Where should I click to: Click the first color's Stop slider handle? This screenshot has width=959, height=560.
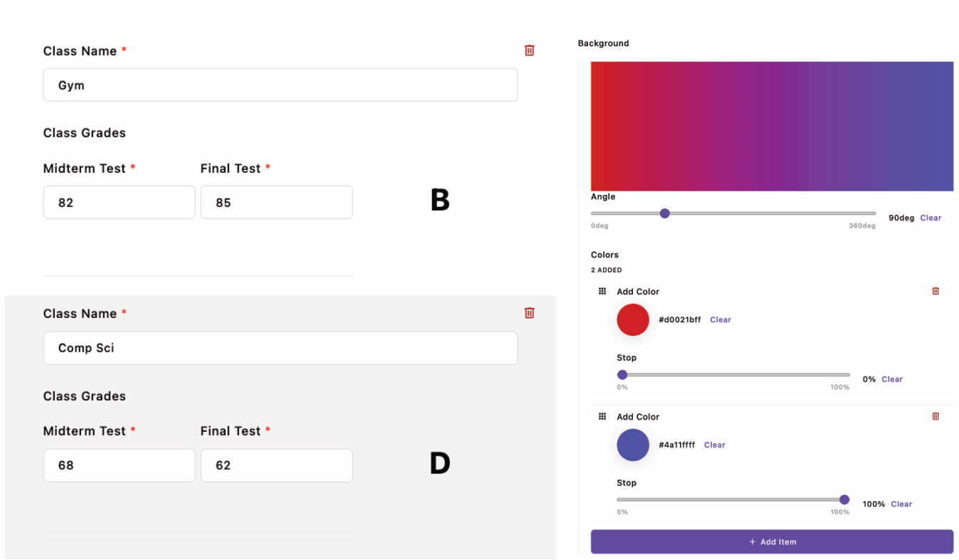click(623, 374)
